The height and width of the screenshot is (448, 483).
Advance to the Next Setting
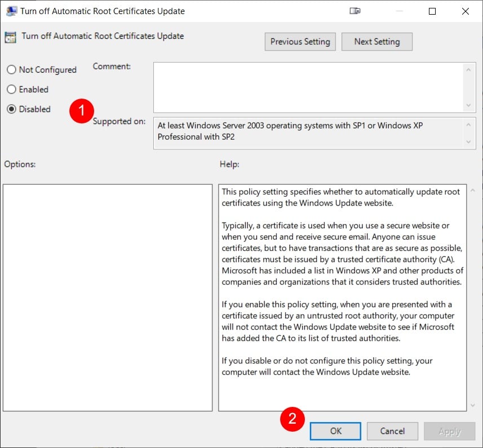point(376,41)
